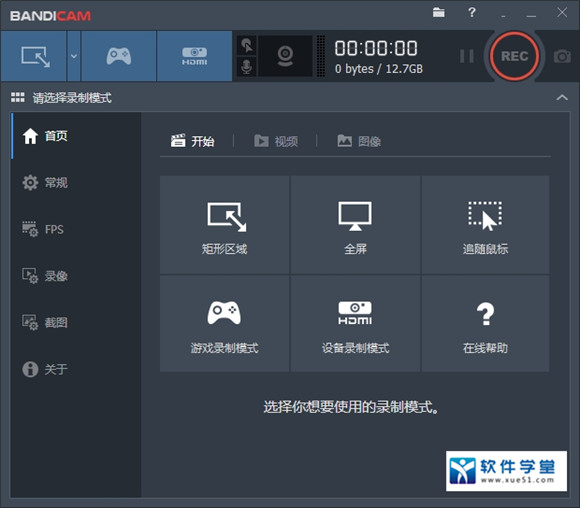
Task: Click the 0 bytes / 12.7GB storage text
Action: point(379,69)
